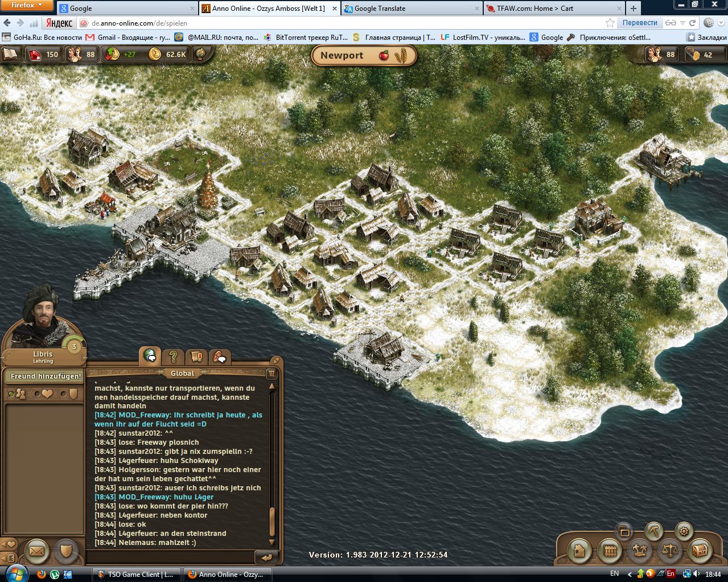Expand chat window with corner arrow
728x582 pixels.
(275, 360)
